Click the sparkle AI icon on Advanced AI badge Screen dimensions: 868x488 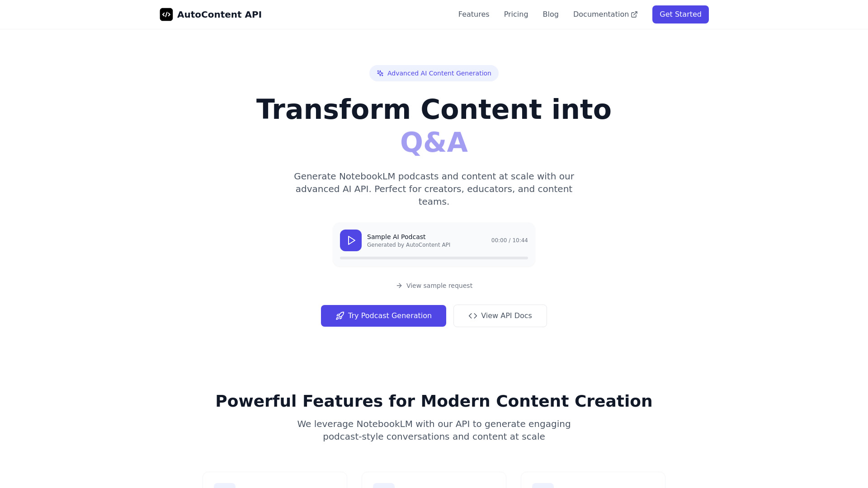coord(380,73)
